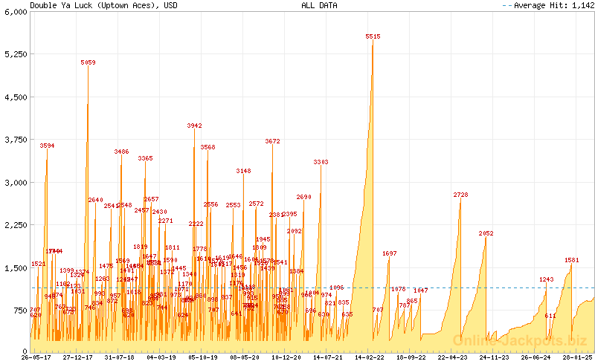This screenshot has width=595, height=364.
Task: Select the 28-01-25 end date label
Action: click(x=577, y=357)
